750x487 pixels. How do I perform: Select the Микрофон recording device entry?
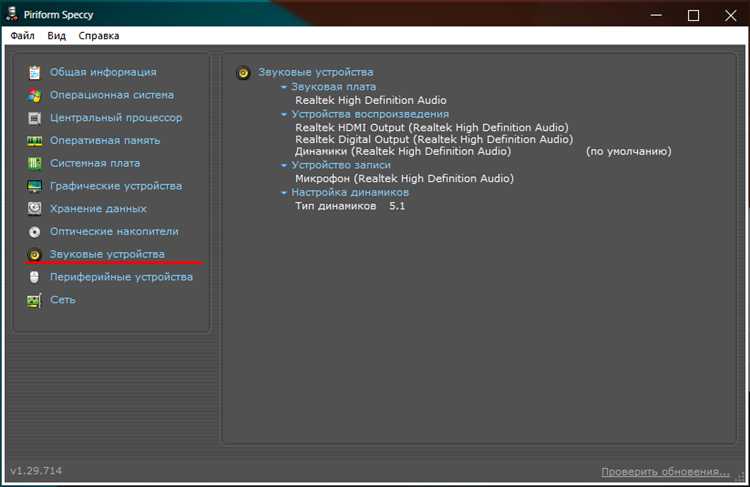coord(404,178)
